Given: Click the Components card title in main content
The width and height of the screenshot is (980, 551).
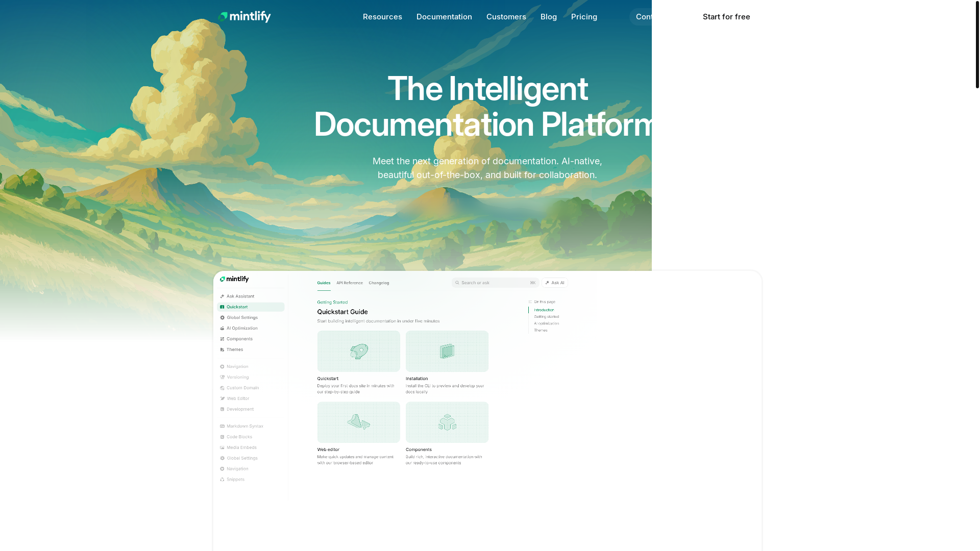Looking at the screenshot, I should tap(419, 450).
